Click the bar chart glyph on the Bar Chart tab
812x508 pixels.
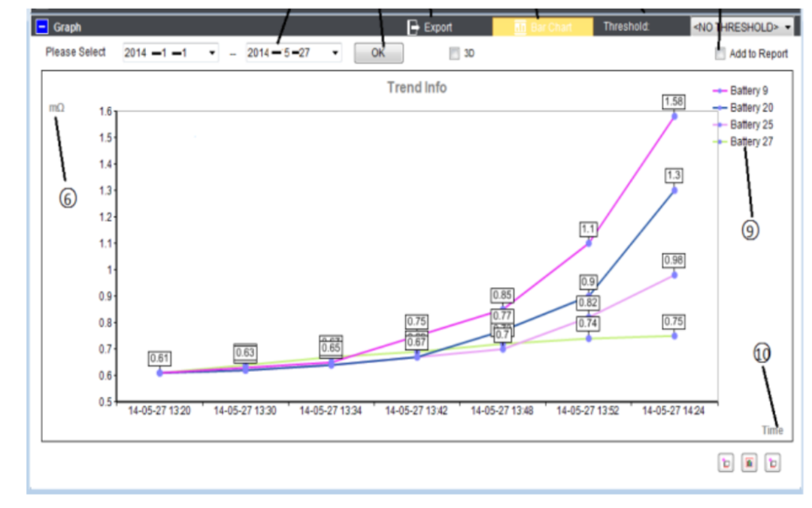coord(520,27)
